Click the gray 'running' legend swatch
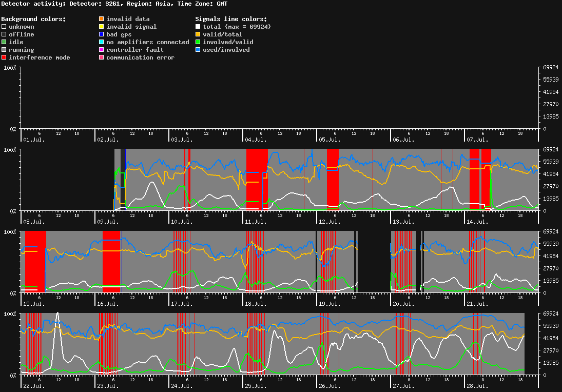This screenshot has height=392, width=562. (4, 50)
